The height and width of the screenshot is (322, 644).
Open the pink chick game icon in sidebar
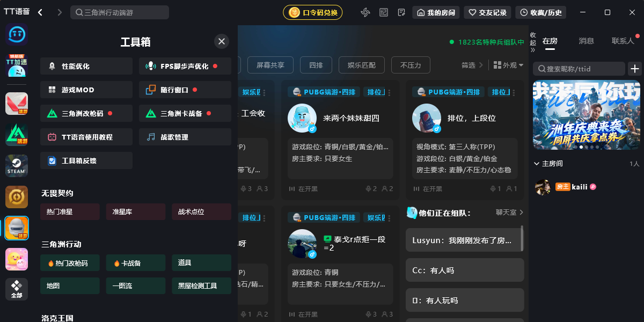point(17,259)
